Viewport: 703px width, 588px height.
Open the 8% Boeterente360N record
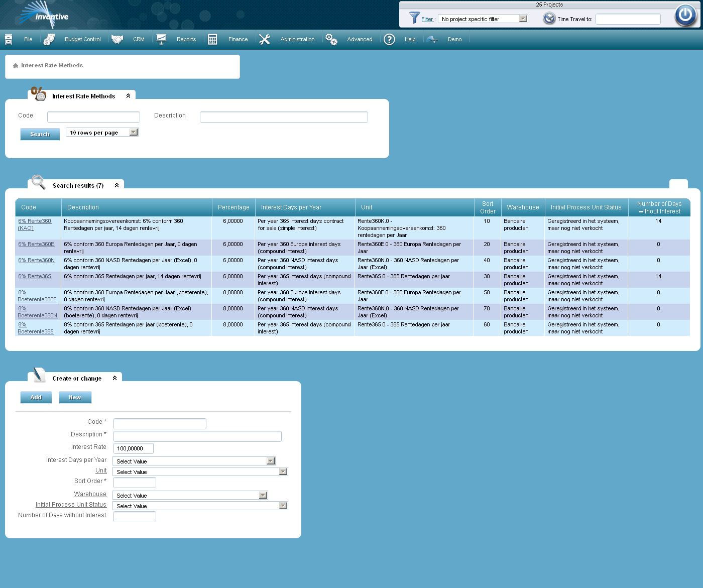coord(38,312)
